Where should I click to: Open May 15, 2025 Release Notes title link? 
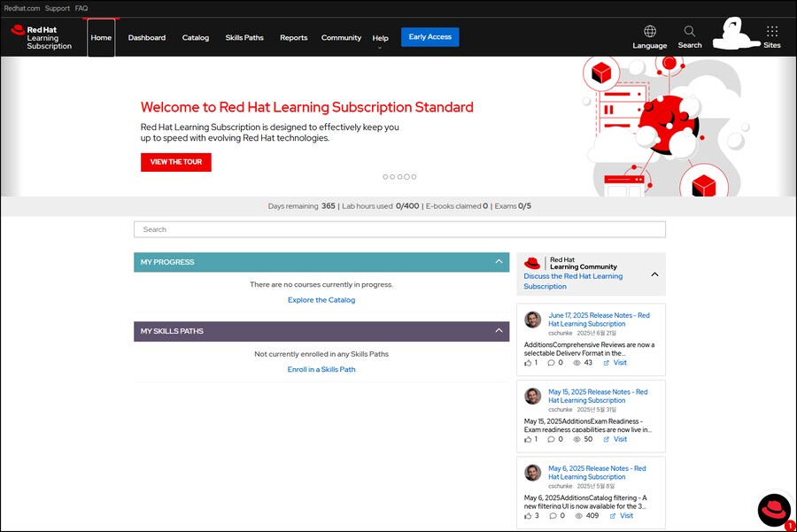[598, 396]
